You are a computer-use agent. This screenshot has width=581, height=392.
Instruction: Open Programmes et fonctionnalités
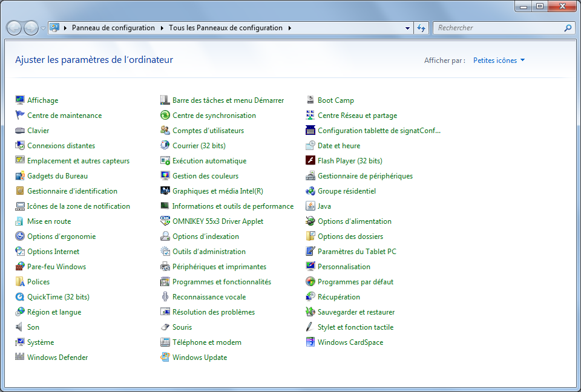222,281
